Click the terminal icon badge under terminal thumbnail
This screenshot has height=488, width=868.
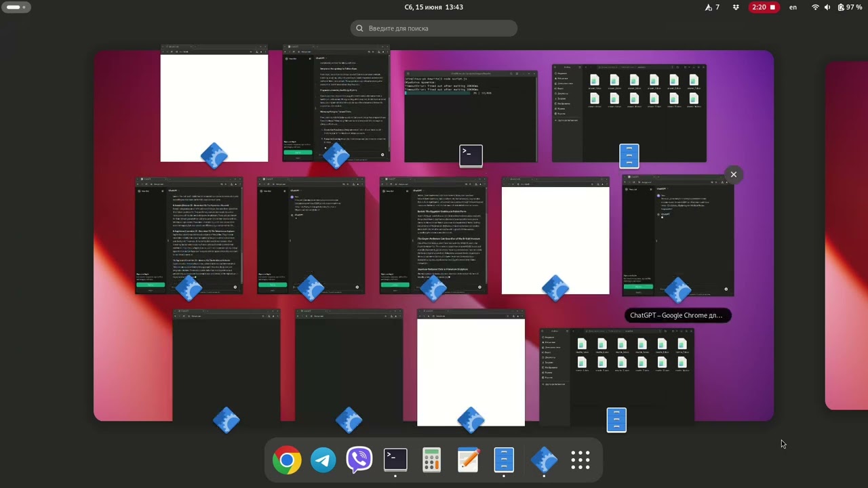[x=471, y=155]
